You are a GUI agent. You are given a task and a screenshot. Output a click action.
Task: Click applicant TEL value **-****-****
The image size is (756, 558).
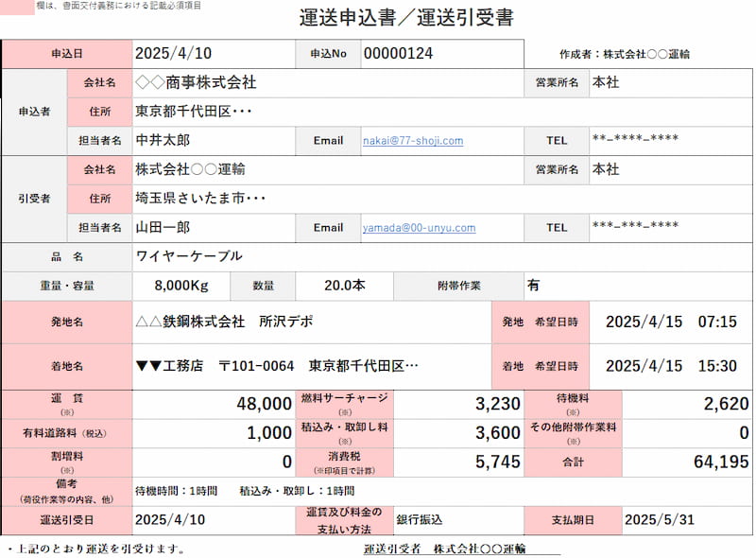(x=635, y=138)
